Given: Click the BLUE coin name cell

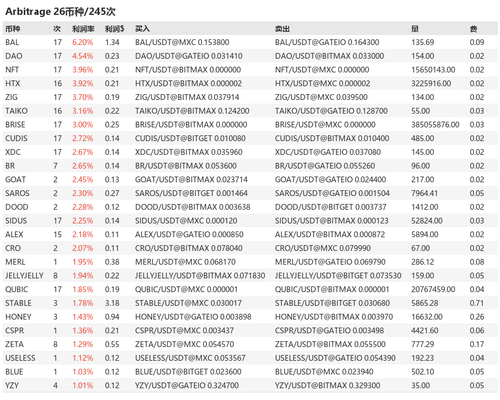Looking at the screenshot, I should pyautogui.click(x=14, y=372).
